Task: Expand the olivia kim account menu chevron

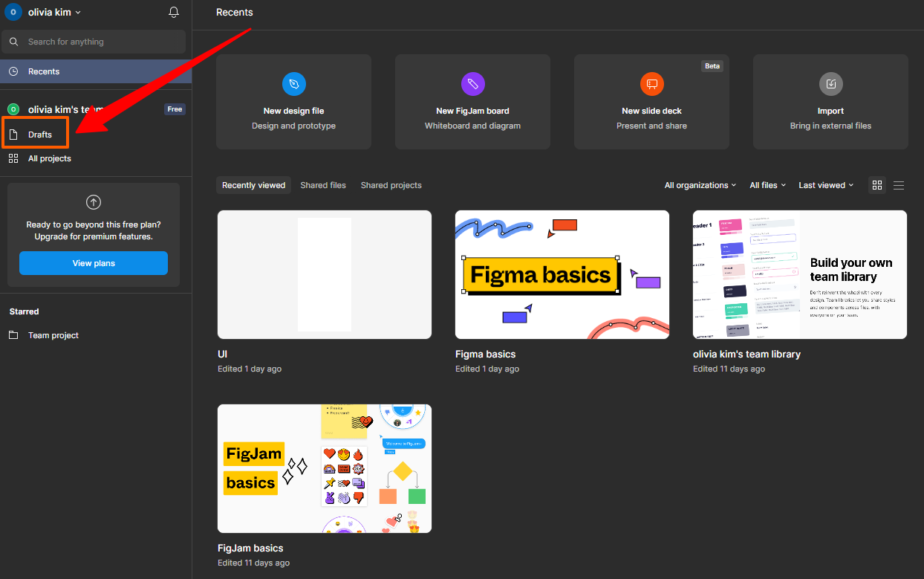Action: [x=78, y=13]
